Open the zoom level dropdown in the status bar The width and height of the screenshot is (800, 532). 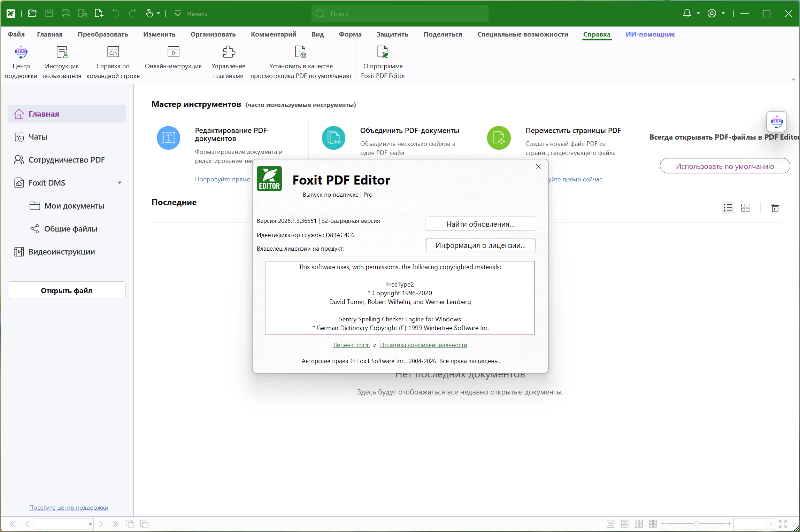pos(770,524)
